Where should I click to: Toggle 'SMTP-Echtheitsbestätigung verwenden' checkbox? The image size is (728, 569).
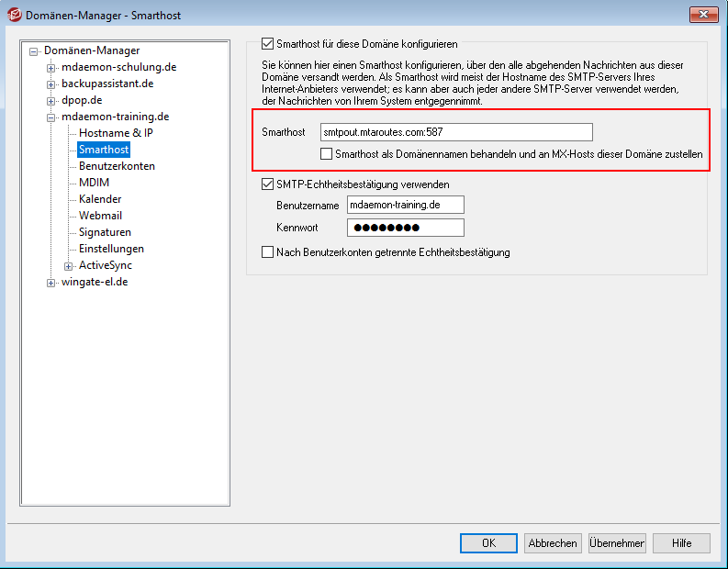267,184
